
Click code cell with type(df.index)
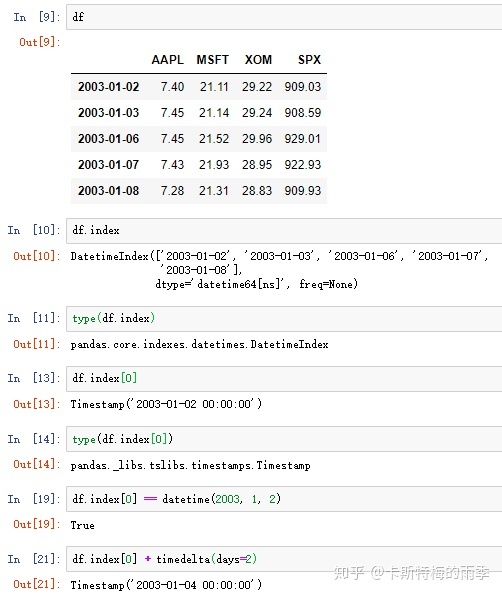click(284, 319)
